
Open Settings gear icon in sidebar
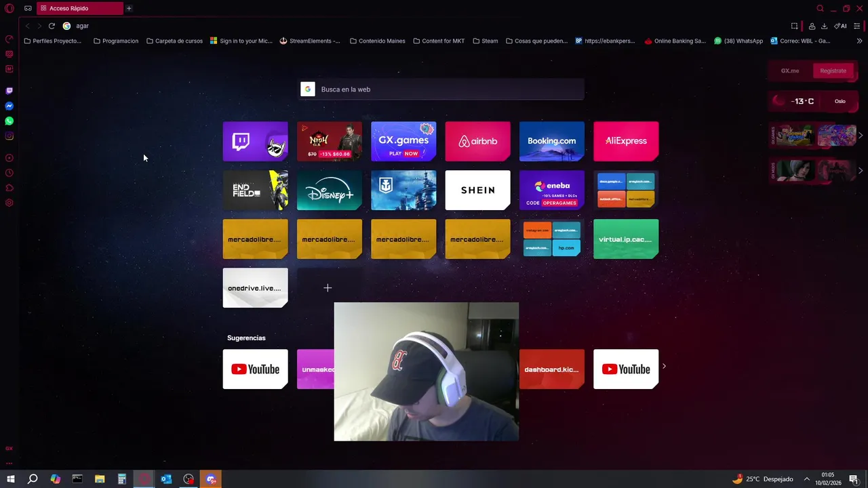click(x=9, y=203)
